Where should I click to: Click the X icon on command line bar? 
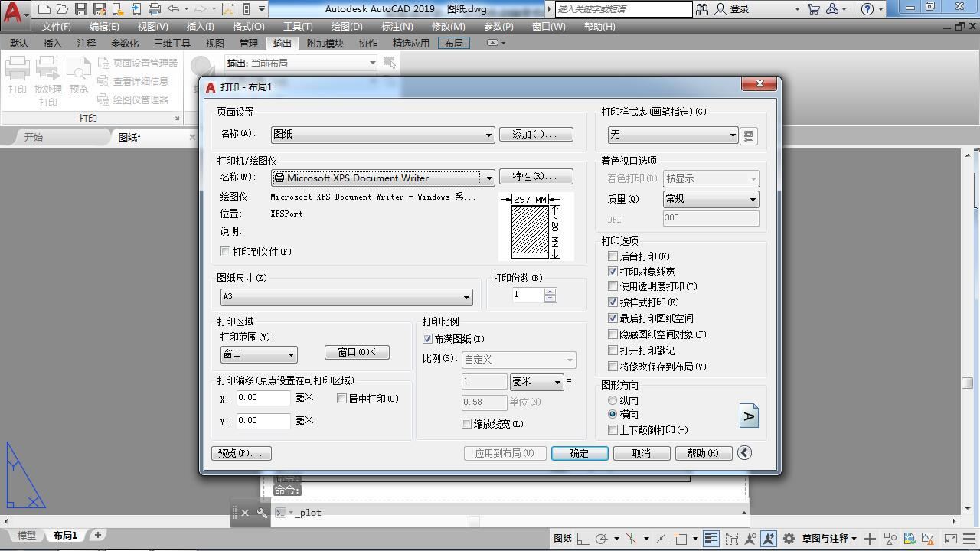[x=245, y=513]
